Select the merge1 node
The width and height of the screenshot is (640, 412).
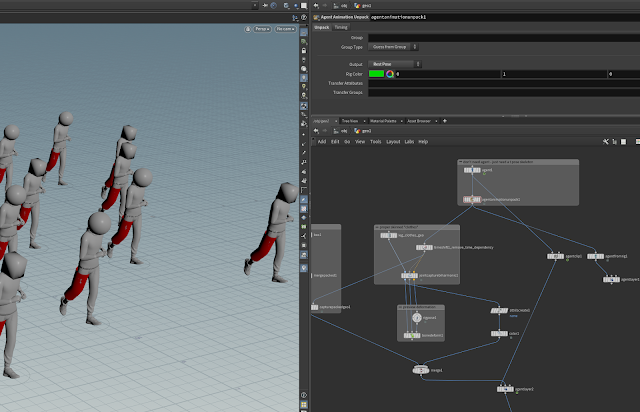tap(421, 370)
